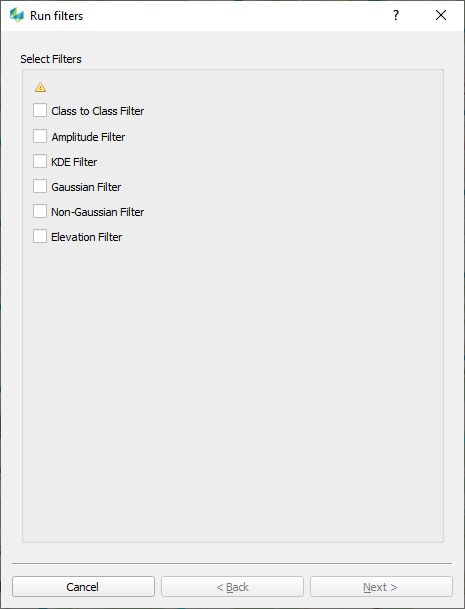The width and height of the screenshot is (465, 609).
Task: Click the "Amplitude Filter" label text
Action: (88, 137)
